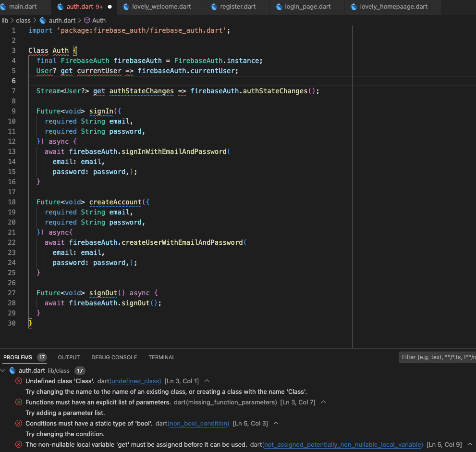Viewport: 476px width, 452px height.
Task: Click error icon for non-nullable 'get' problem
Action: pos(19,444)
